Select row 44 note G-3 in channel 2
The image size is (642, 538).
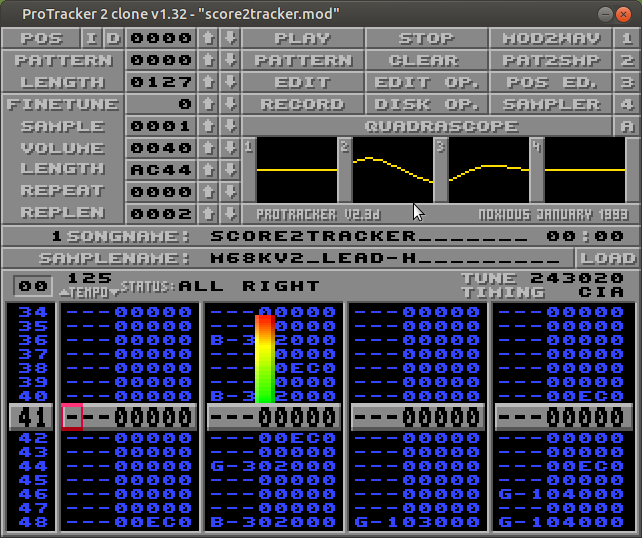tap(233, 466)
